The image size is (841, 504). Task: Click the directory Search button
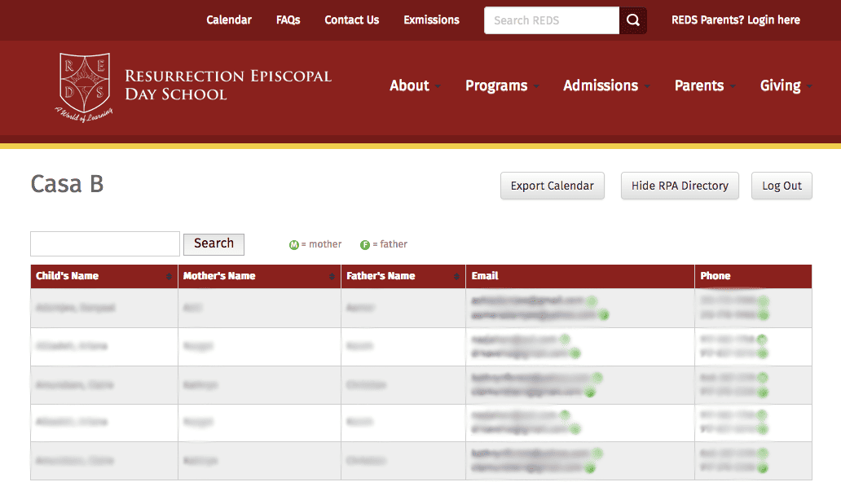(x=214, y=244)
